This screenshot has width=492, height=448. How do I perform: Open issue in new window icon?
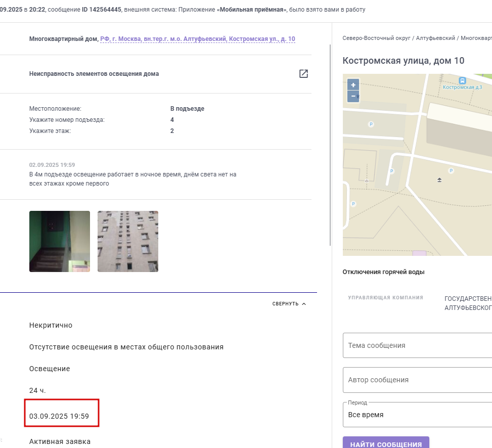point(303,74)
